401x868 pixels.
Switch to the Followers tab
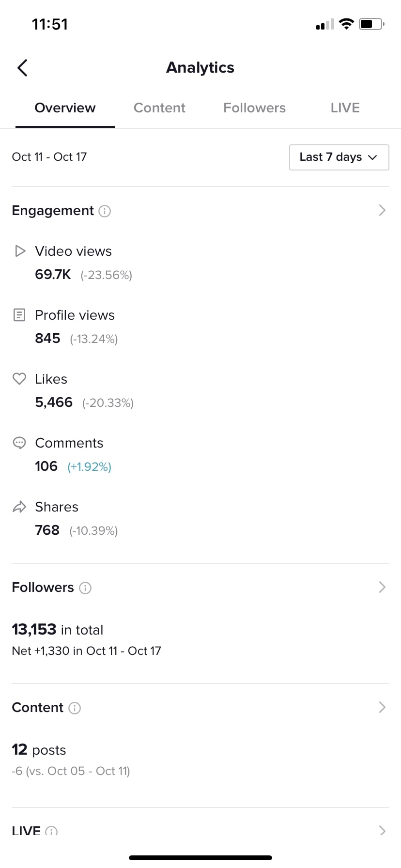(254, 108)
